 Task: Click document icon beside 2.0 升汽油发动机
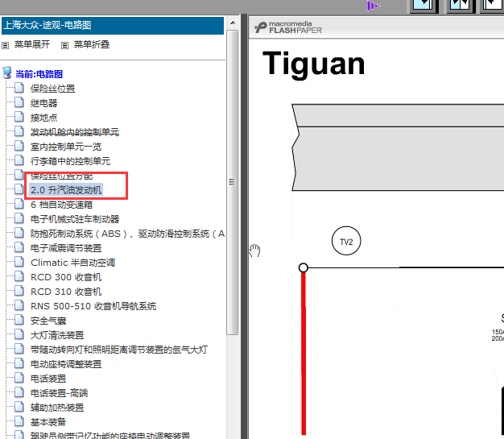pyautogui.click(x=19, y=188)
